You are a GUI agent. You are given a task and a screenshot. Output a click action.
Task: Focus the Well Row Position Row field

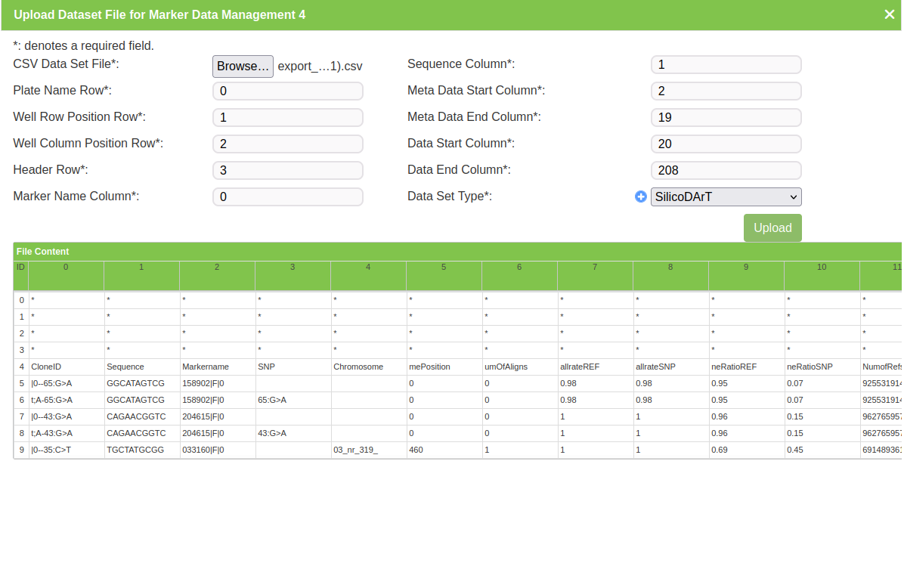(x=288, y=118)
